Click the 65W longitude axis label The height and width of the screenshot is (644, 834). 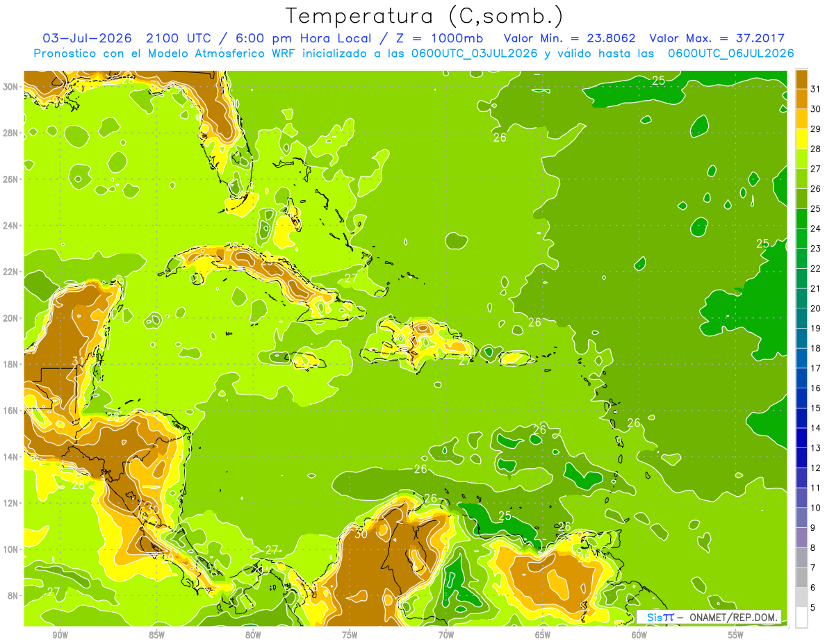click(x=543, y=635)
